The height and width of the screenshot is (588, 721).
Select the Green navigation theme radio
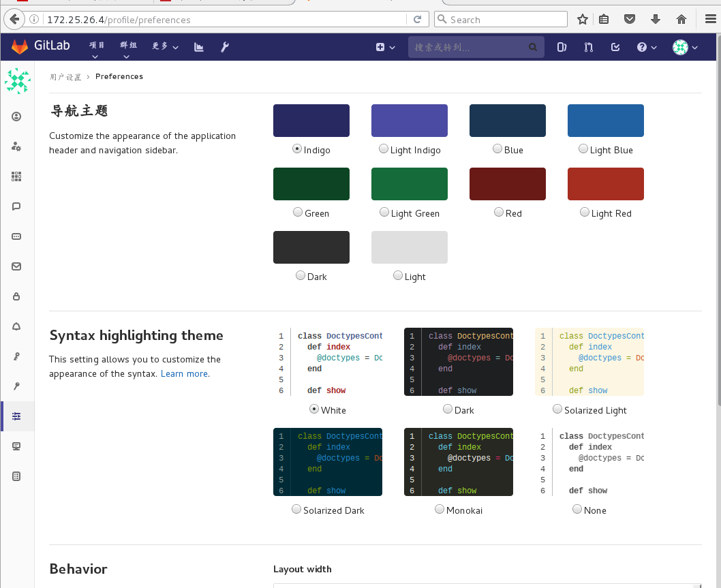point(298,212)
